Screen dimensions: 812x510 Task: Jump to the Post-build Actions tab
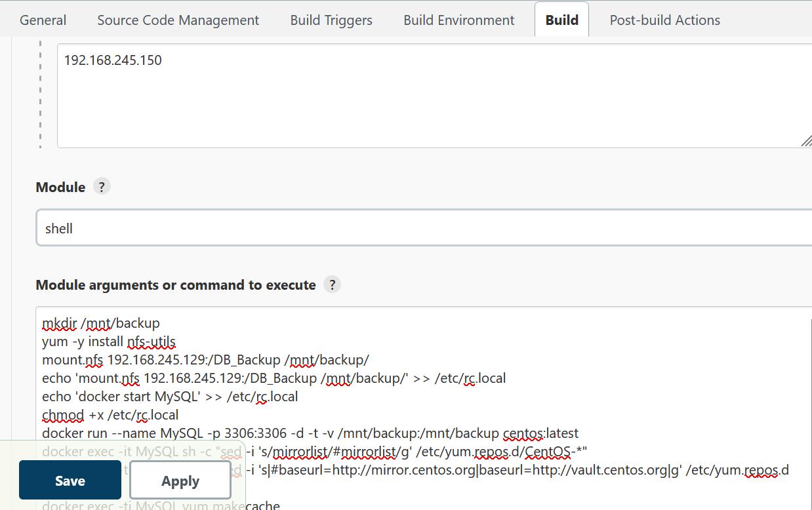click(665, 20)
